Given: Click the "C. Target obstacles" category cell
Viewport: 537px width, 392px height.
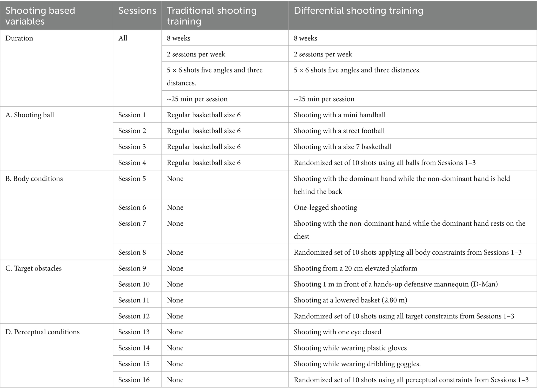Looking at the screenshot, I should [x=33, y=268].
